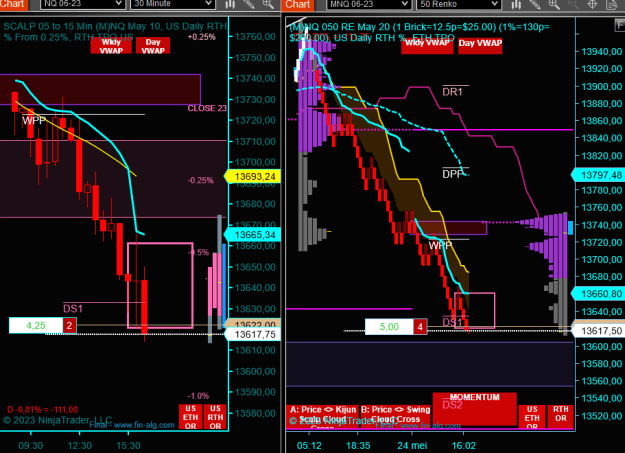625x453 pixels.
Task: Open the 30 Minute interval dropdown
Action: [x=173, y=4]
